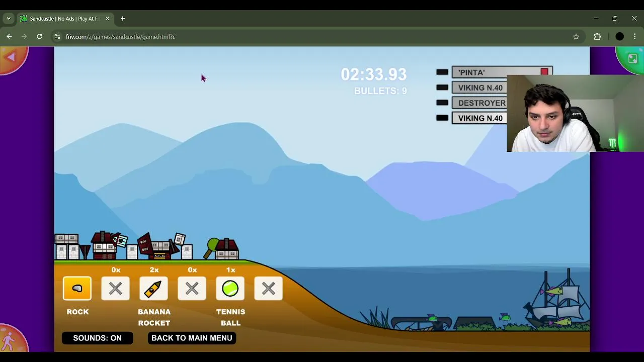Click the green fullscreen icon at top right
This screenshot has height=362, width=644.
point(632,59)
